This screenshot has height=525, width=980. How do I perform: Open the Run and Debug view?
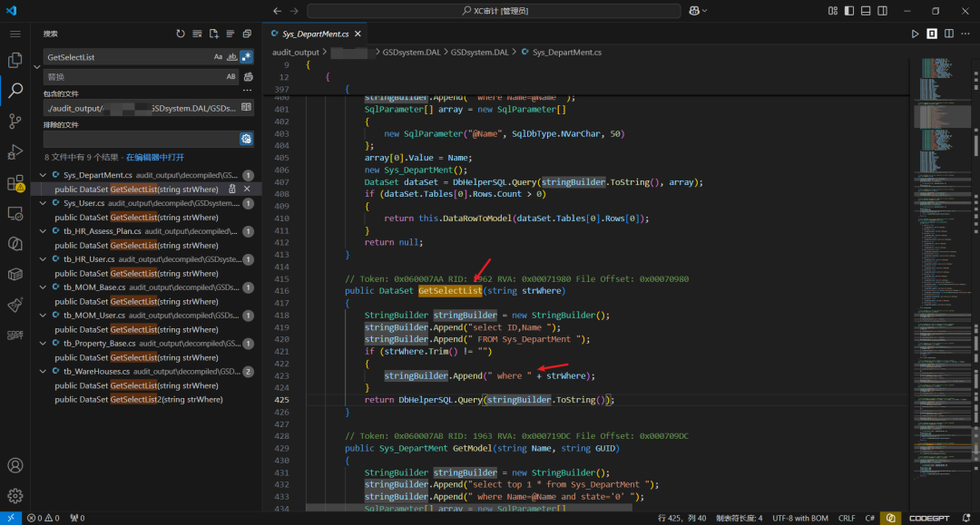click(x=15, y=151)
